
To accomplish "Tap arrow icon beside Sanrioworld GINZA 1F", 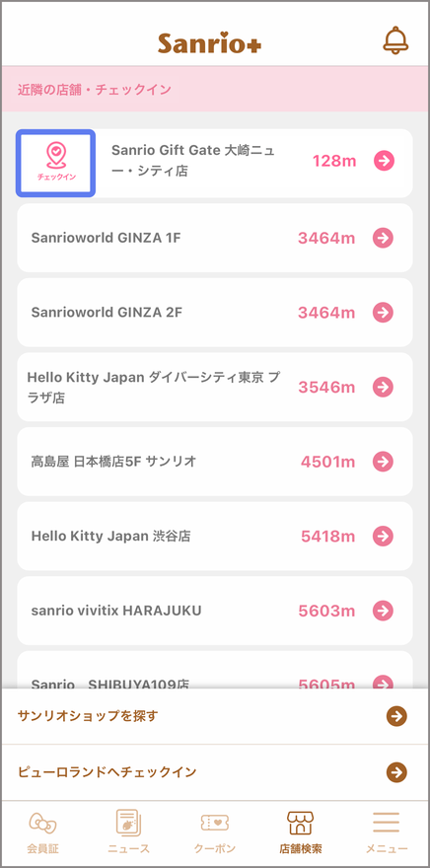I will [x=383, y=238].
